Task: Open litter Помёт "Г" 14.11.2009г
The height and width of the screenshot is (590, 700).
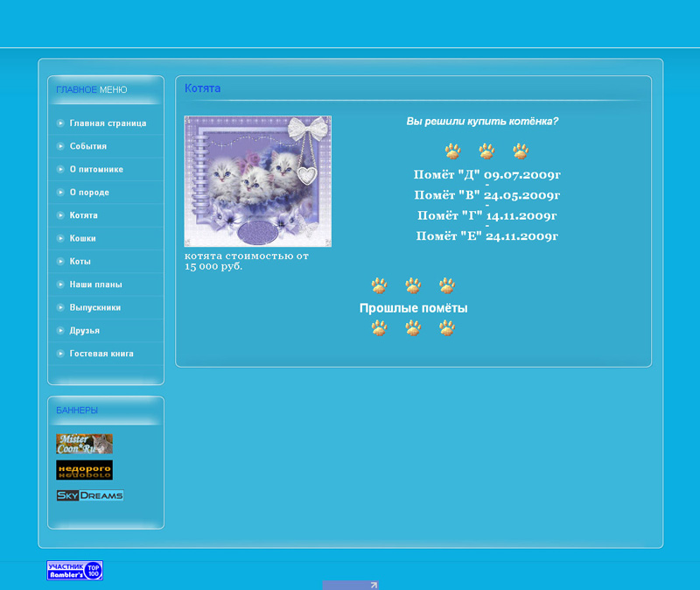Action: (487, 215)
